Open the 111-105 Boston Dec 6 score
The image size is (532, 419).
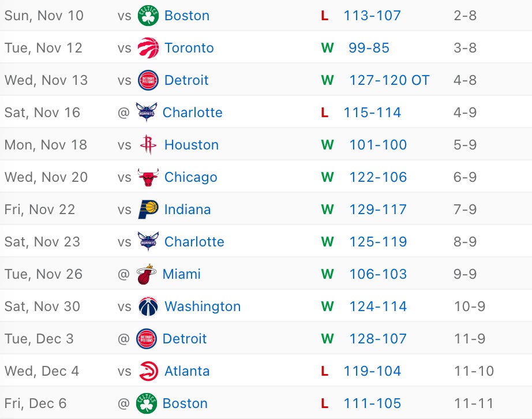(x=372, y=403)
